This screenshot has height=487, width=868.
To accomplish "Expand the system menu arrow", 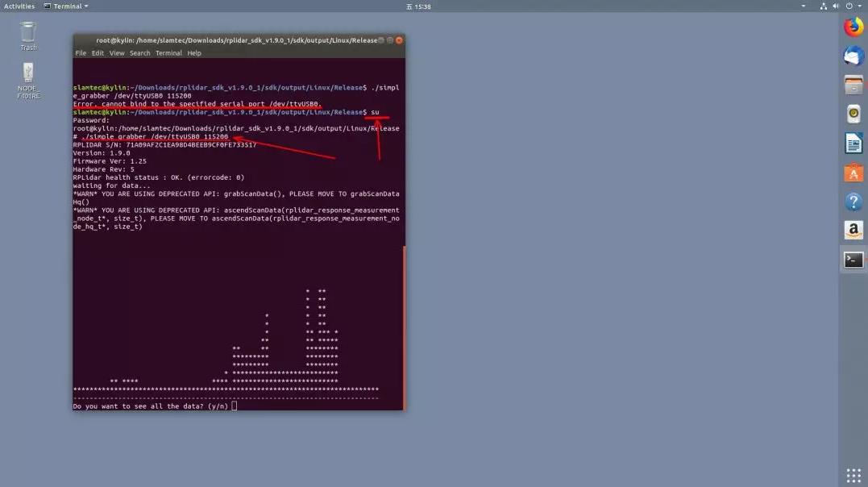I will 859,6.
